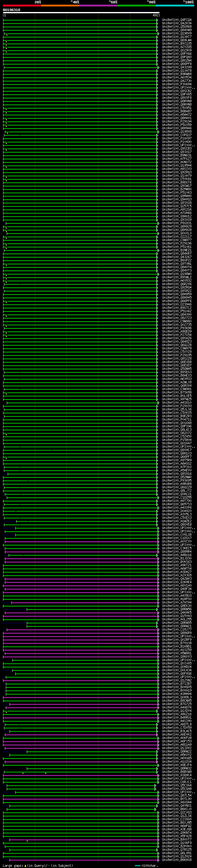Select UniRef100_Q8VXF8 label
Screen dimensions: 197x868
(176, 98)
